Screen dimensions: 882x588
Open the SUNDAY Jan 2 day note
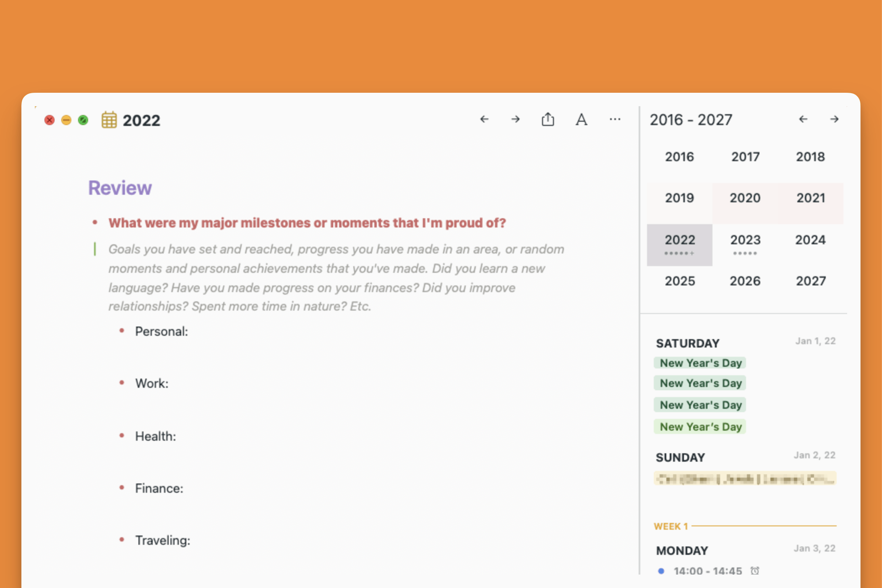tap(680, 457)
